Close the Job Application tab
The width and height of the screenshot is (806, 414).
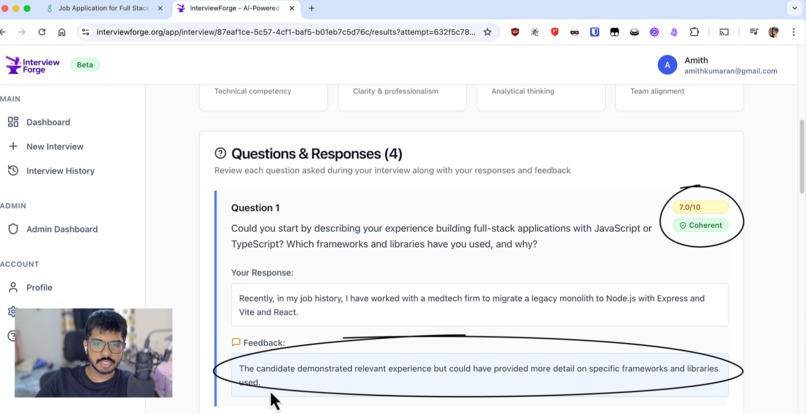pos(160,8)
